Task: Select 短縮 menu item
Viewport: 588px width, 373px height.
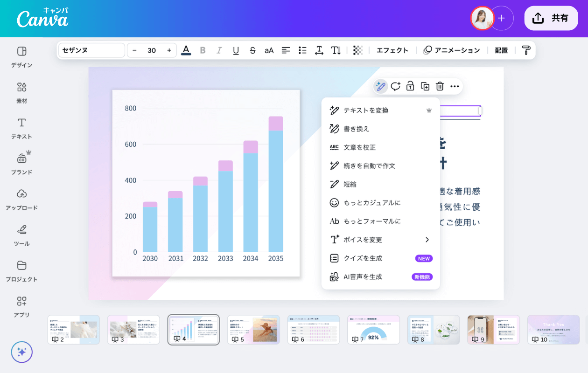Action: point(381,184)
